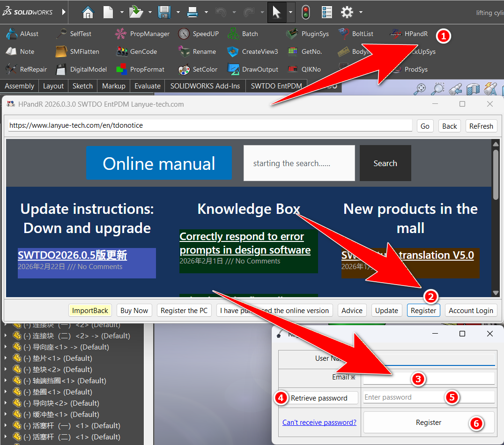Open the Can't receive password? link

(319, 423)
